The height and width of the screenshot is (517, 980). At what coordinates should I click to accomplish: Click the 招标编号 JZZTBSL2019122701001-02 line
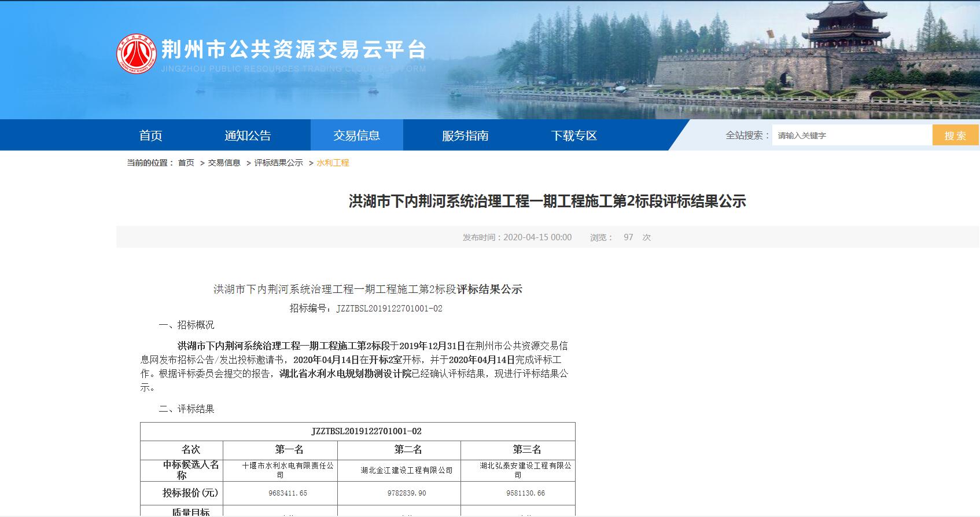click(x=366, y=309)
